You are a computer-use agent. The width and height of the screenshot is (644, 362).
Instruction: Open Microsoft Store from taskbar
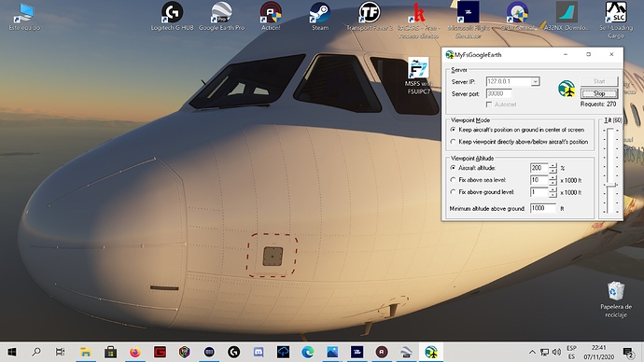tap(110, 352)
